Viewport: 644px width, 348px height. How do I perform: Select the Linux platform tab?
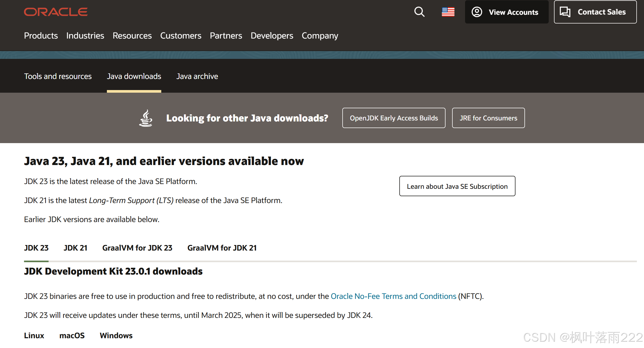[34, 336]
